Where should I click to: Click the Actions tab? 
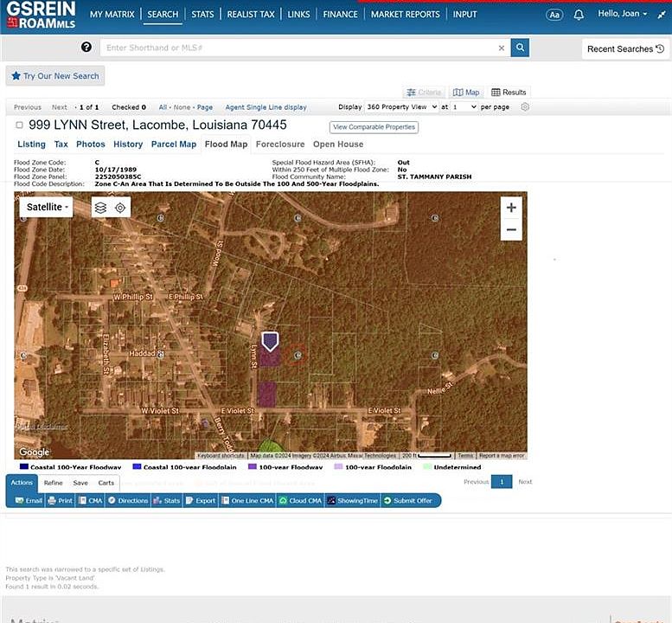22,483
